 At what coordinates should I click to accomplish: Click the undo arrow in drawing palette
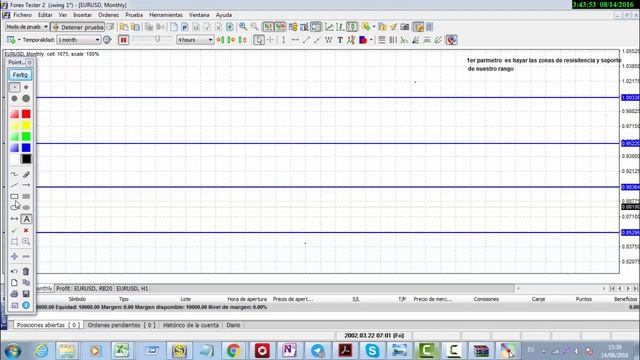point(14,271)
